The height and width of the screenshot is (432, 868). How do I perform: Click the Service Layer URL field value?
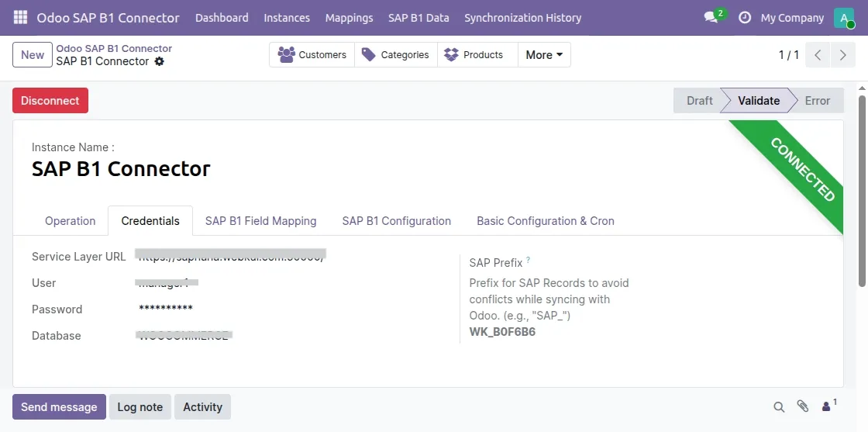coord(231,256)
